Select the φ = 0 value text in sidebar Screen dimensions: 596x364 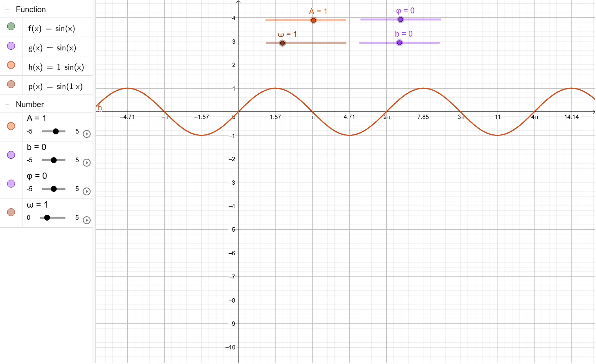point(37,176)
